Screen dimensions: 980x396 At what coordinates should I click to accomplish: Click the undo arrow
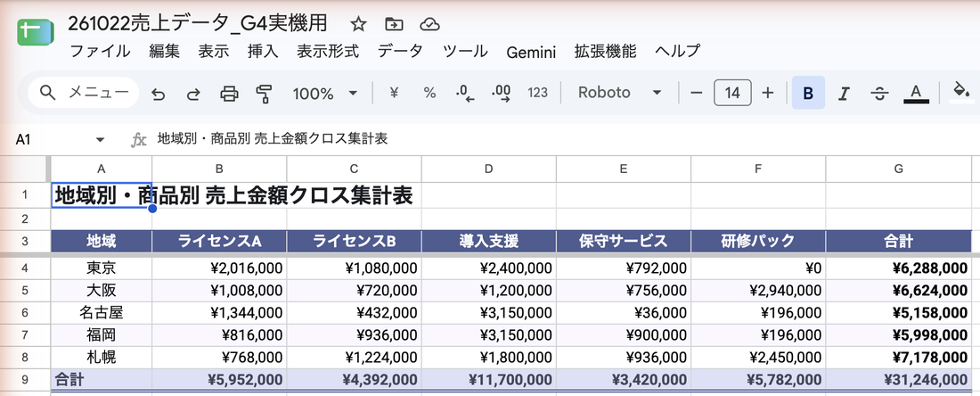click(158, 94)
